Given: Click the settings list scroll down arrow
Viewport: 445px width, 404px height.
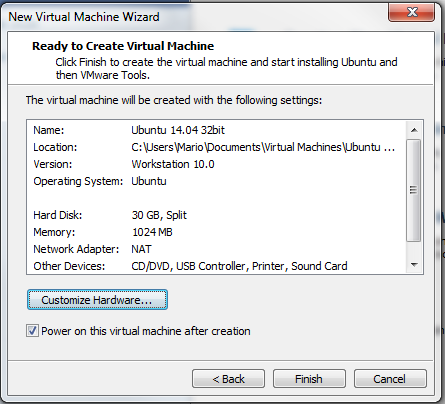Looking at the screenshot, I should (x=414, y=265).
